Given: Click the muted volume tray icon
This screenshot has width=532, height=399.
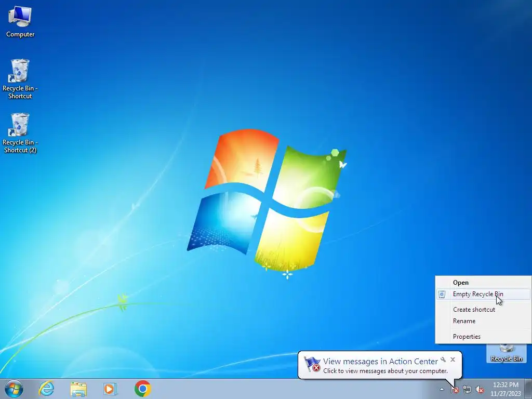Looking at the screenshot, I should [x=480, y=390].
